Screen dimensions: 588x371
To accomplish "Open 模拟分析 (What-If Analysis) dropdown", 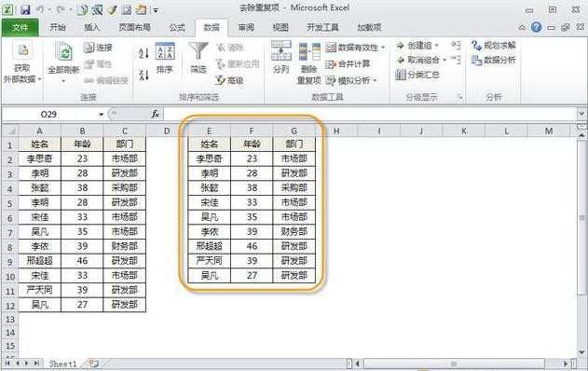I will 376,80.
